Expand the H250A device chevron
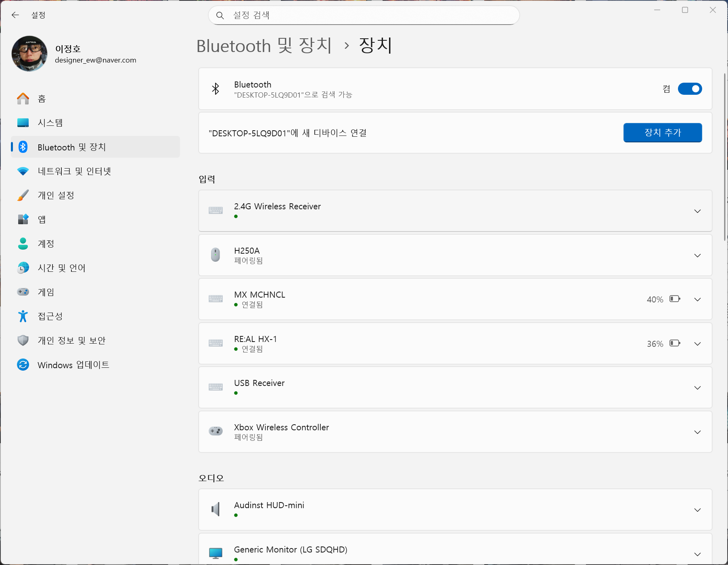Screen dimensions: 728x565 point(697,255)
